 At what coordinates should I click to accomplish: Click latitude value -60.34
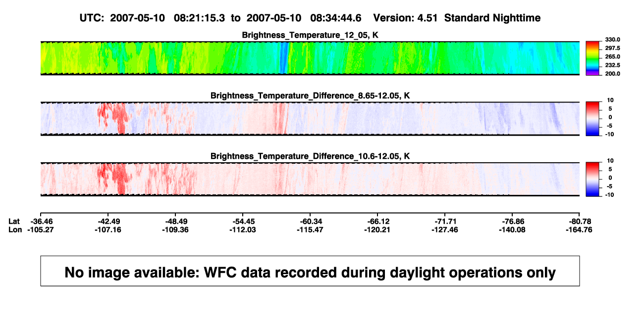(x=311, y=221)
